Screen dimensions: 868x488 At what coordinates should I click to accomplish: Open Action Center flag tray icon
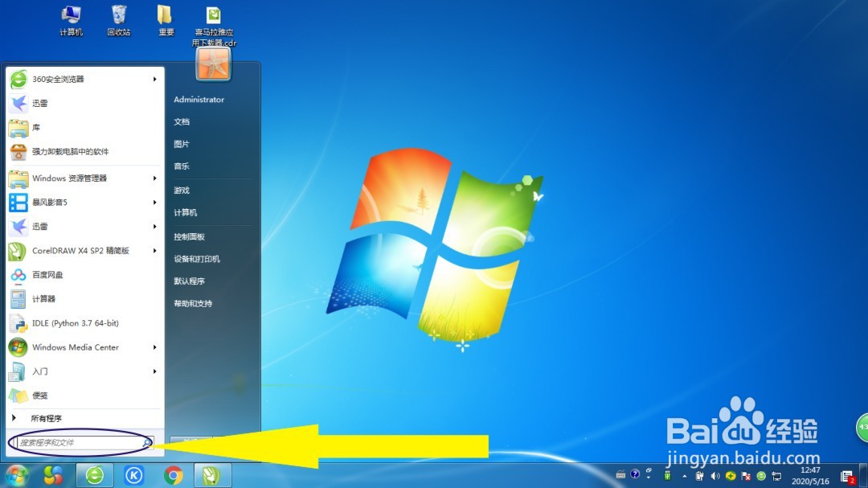746,476
